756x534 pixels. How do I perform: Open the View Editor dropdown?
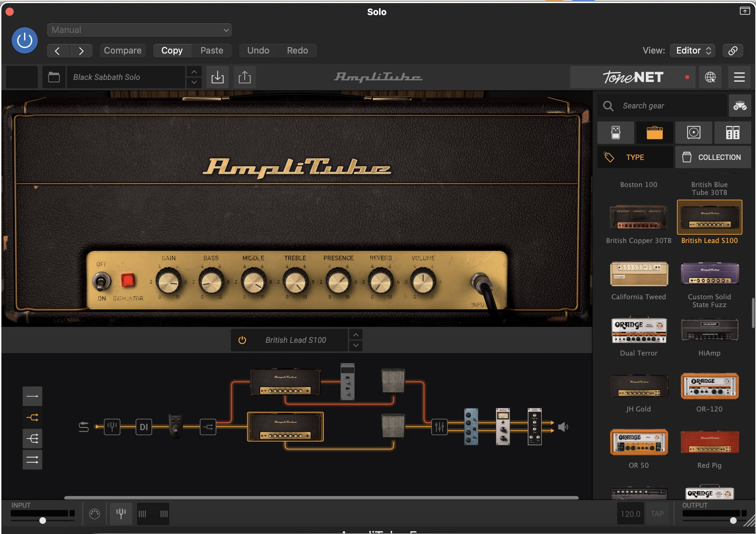click(693, 51)
